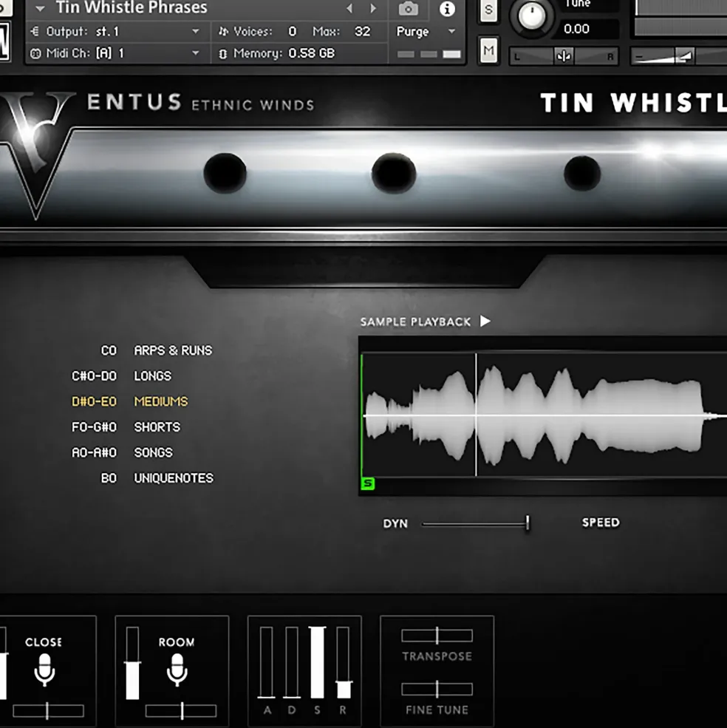Open the Midi Ch dropdown
The image size is (727, 728).
click(x=116, y=53)
